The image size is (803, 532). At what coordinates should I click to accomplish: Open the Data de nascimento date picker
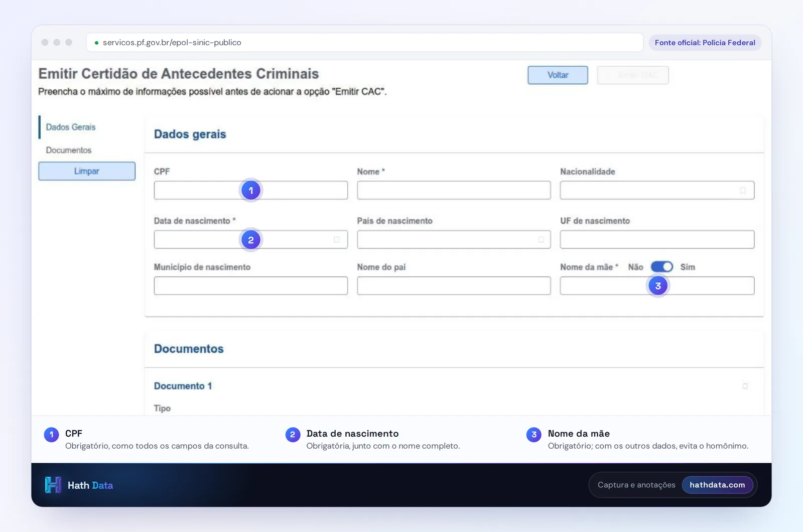pyautogui.click(x=337, y=239)
